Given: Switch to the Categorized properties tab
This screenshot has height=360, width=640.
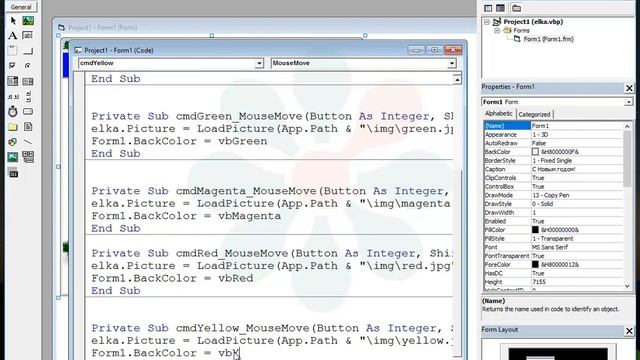Looking at the screenshot, I should coord(534,114).
